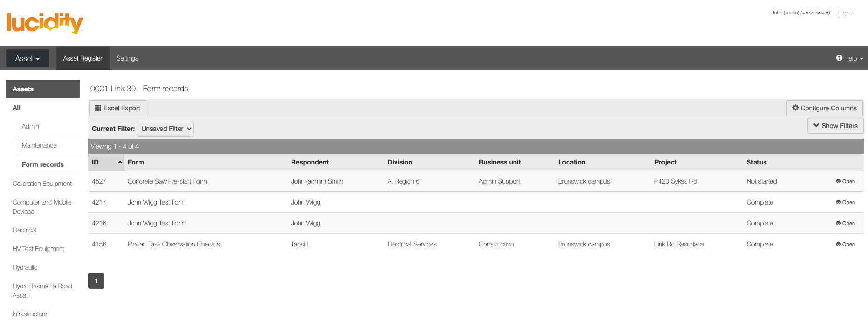This screenshot has width=868, height=321.
Task: Toggle ID column sort arrow
Action: point(120,162)
